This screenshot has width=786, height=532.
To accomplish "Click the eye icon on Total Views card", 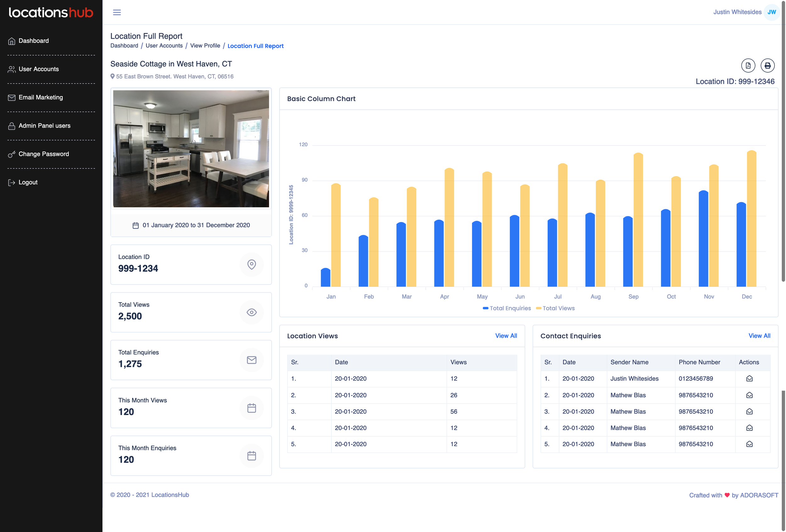I will (x=252, y=313).
